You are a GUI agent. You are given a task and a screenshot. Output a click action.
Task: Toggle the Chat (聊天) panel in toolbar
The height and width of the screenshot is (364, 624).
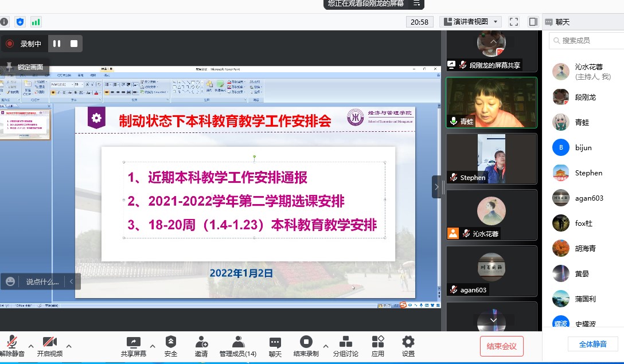click(x=275, y=343)
